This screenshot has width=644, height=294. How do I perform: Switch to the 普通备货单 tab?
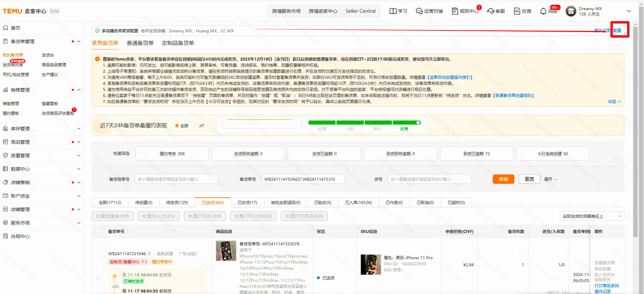coord(140,43)
